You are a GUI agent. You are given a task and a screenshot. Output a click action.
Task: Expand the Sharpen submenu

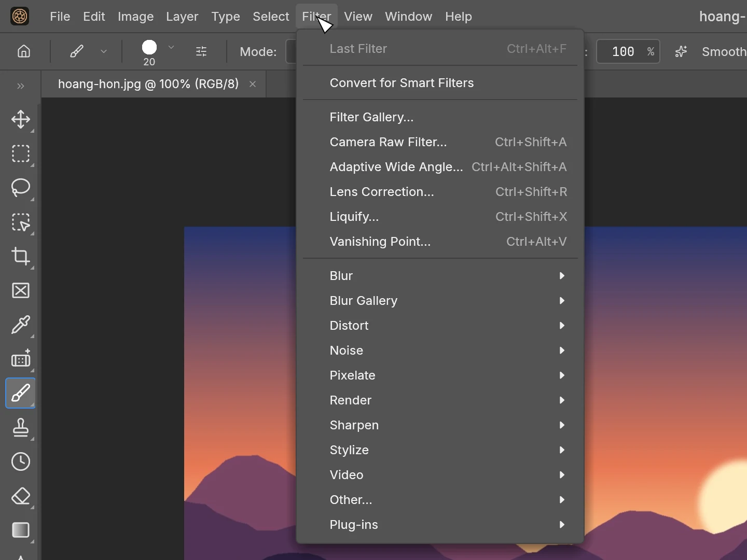(x=440, y=425)
